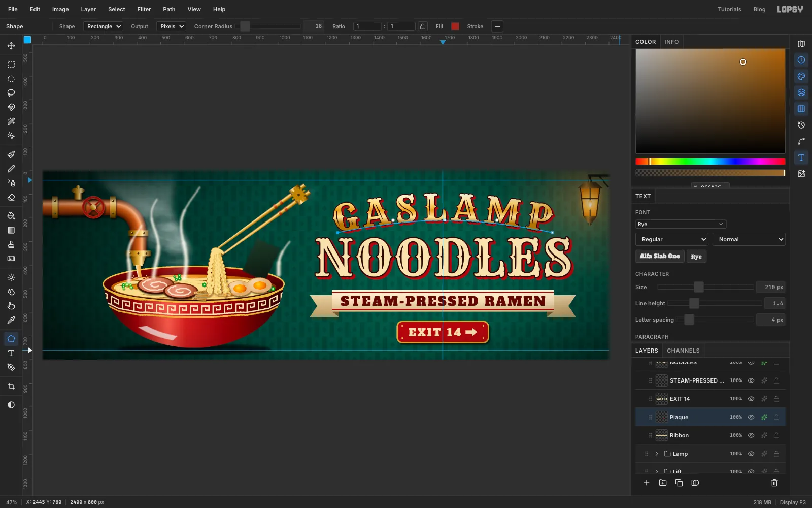
Task: Select the Pen path tool
Action: 11,367
